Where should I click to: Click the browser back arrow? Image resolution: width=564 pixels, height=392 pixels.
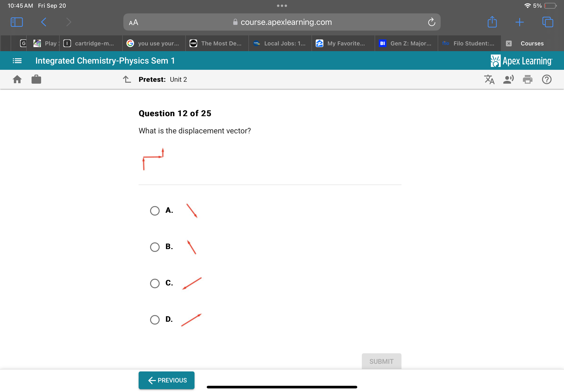pyautogui.click(x=43, y=22)
